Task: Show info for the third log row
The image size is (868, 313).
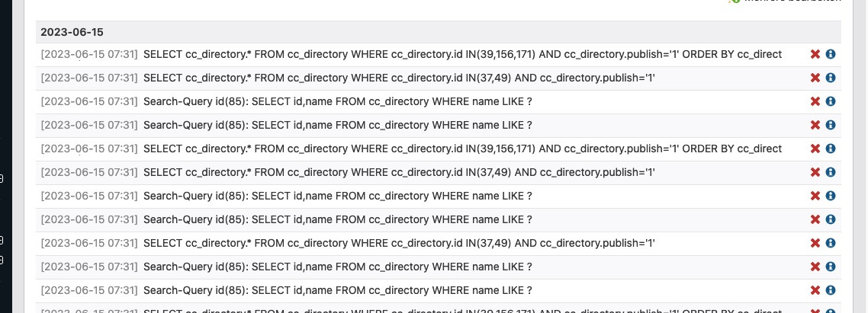Action: point(831,101)
